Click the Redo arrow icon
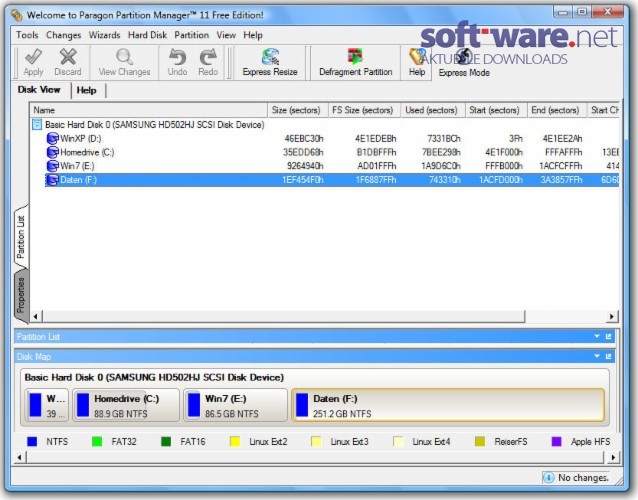Image resolution: width=638 pixels, height=500 pixels. pos(208,57)
